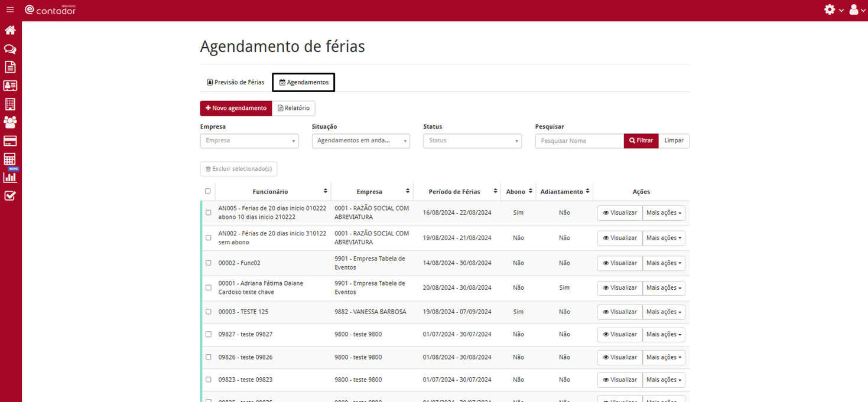Tick the checkbox for 00003 - TESTE 125
This screenshot has width=868, height=402.
(208, 312)
